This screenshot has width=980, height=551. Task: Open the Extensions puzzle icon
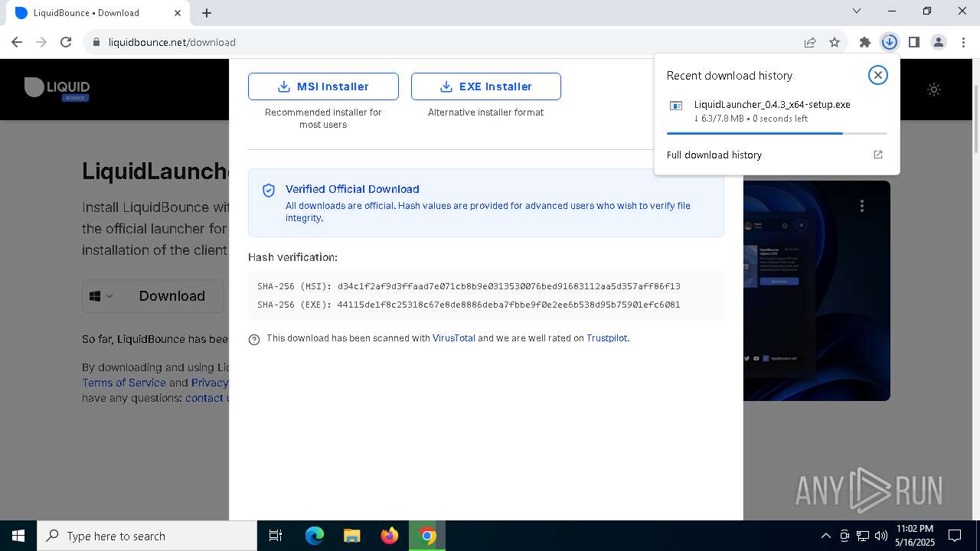click(x=865, y=42)
